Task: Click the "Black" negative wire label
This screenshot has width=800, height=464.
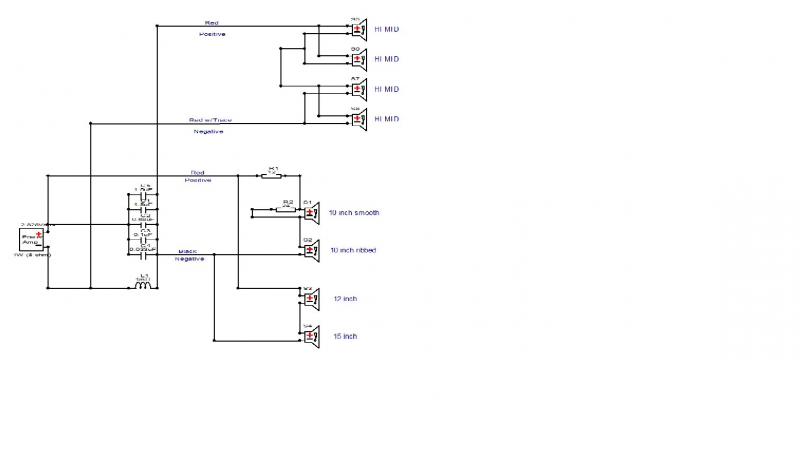Action: click(x=188, y=251)
